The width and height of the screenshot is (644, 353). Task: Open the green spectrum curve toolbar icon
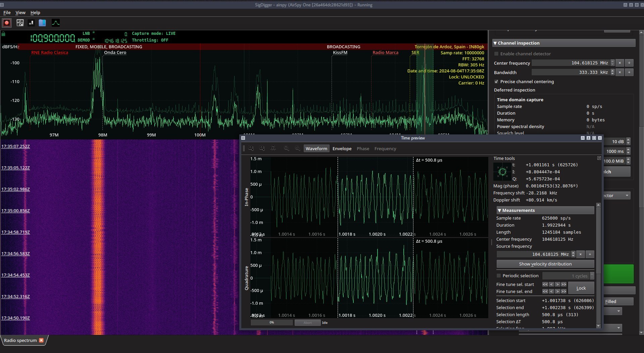(56, 23)
